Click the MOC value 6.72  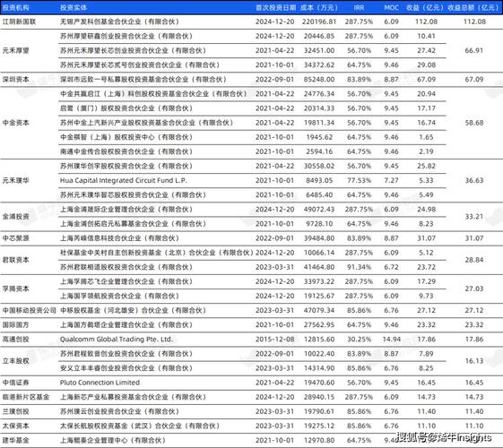pyautogui.click(x=391, y=267)
